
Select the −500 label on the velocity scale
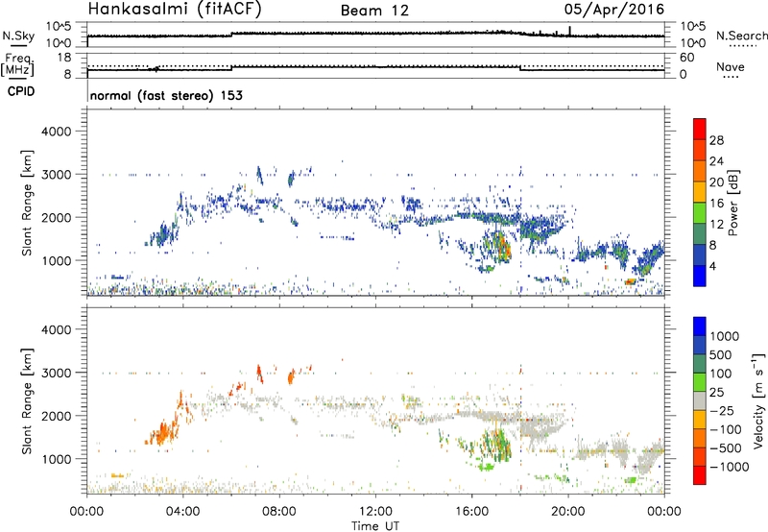click(726, 447)
